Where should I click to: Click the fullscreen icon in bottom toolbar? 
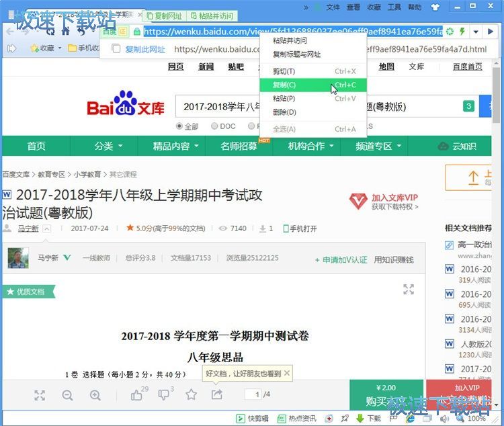tap(40, 395)
